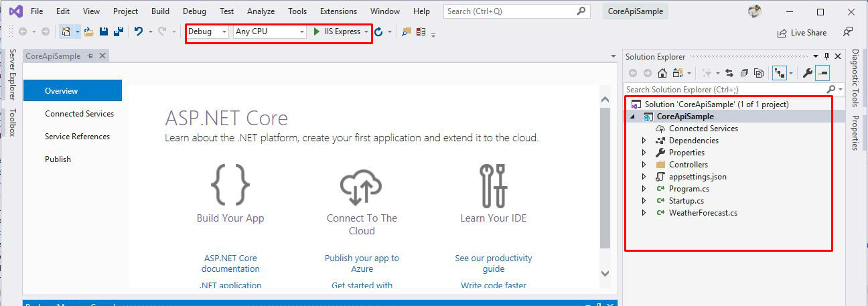This screenshot has height=306, width=868.
Task: Expand the Dependencies node
Action: 644,141
